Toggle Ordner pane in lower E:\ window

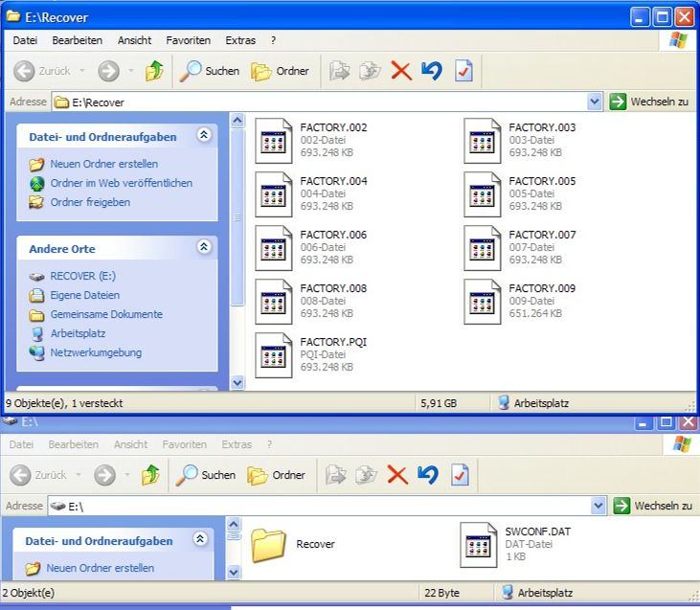click(x=277, y=475)
